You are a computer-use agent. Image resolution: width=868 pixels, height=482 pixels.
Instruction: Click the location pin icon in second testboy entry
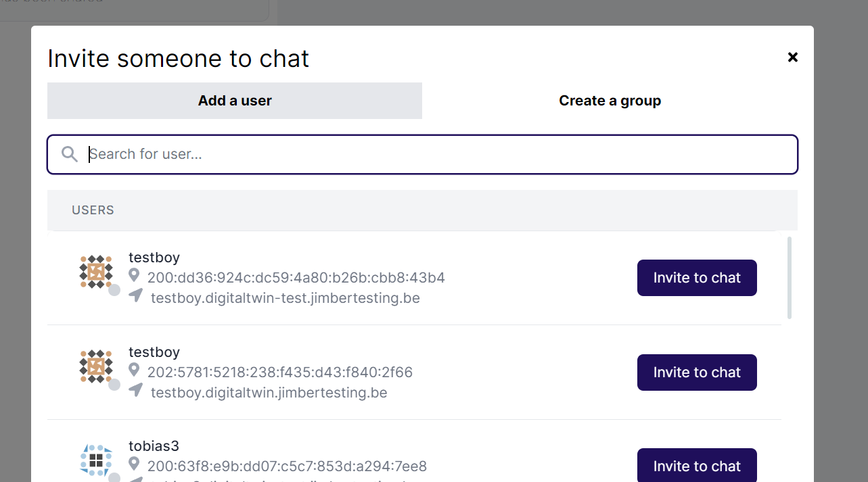click(x=134, y=370)
